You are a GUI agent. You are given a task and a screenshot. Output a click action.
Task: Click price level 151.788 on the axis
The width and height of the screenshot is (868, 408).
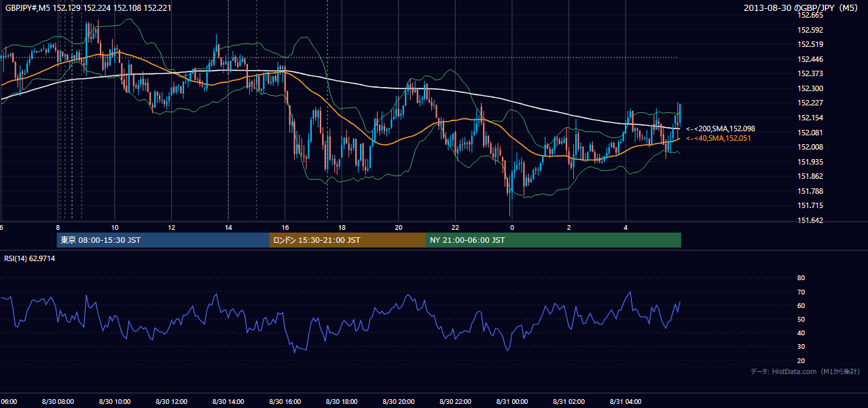(x=810, y=191)
